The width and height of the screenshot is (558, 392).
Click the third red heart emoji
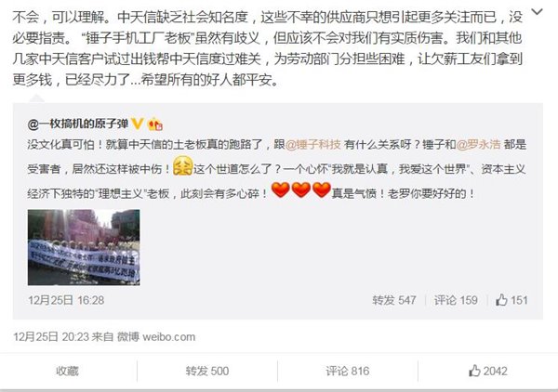point(322,189)
